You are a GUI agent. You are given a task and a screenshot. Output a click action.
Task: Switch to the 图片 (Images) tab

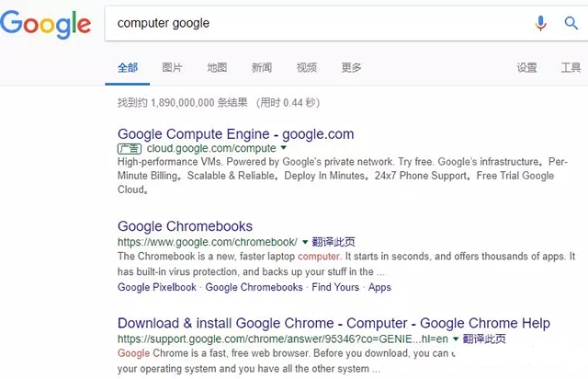pyautogui.click(x=172, y=67)
